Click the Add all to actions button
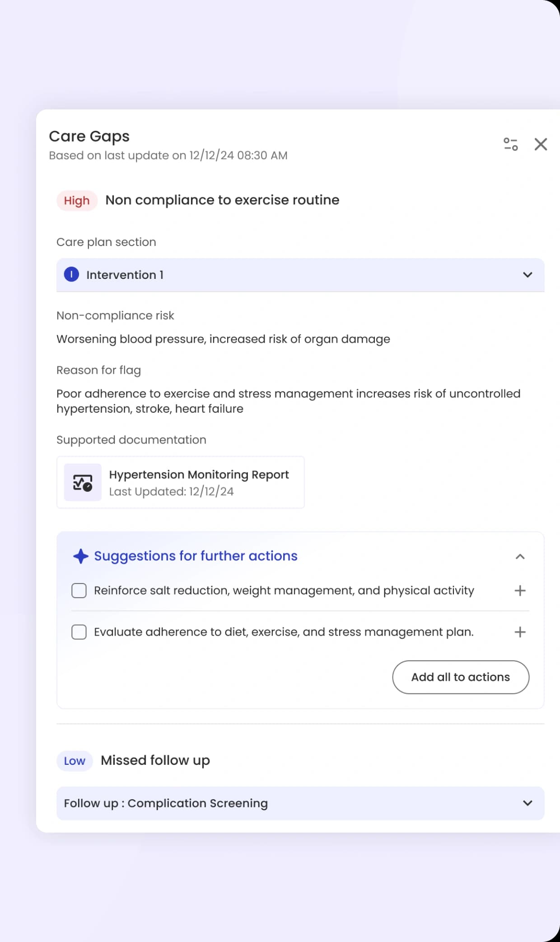The height and width of the screenshot is (942, 560). [461, 677]
